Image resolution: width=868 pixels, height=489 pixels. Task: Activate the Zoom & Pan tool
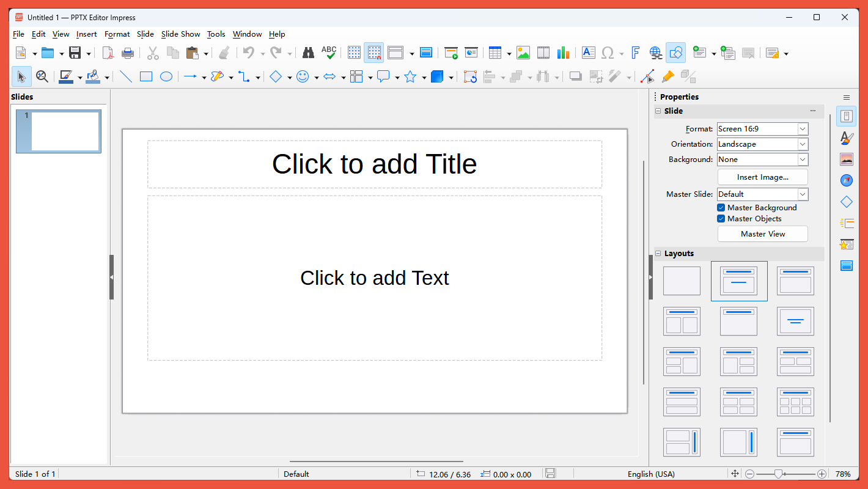point(42,76)
